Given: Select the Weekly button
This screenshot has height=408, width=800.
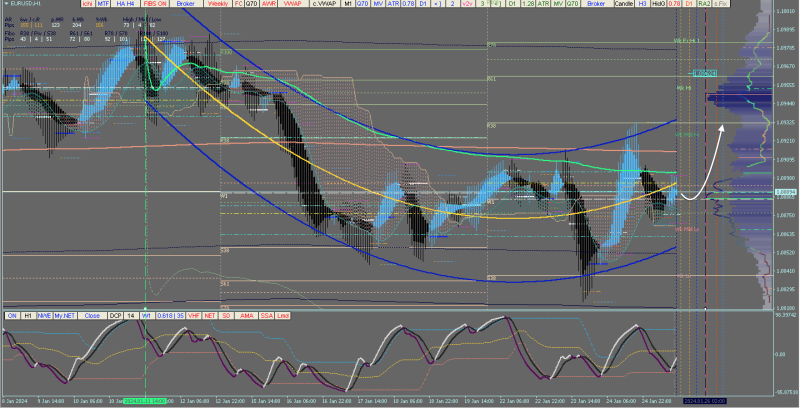Looking at the screenshot, I should click(x=218, y=4).
